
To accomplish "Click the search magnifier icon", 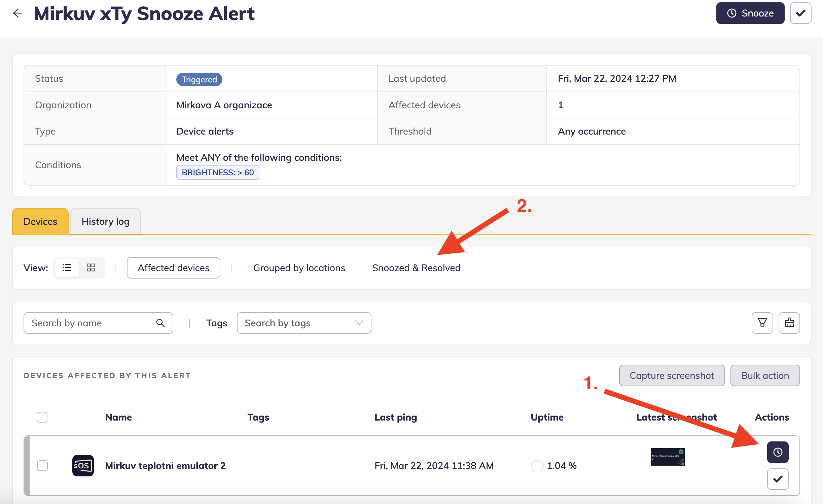I will click(x=160, y=323).
